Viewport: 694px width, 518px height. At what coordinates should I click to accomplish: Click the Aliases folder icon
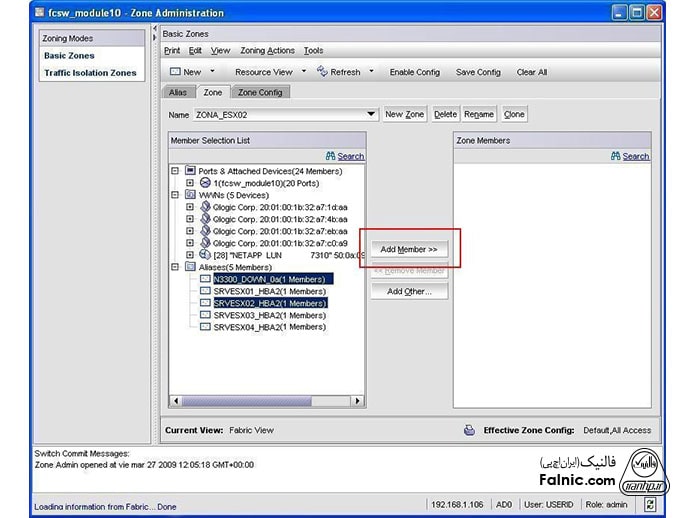tap(190, 267)
